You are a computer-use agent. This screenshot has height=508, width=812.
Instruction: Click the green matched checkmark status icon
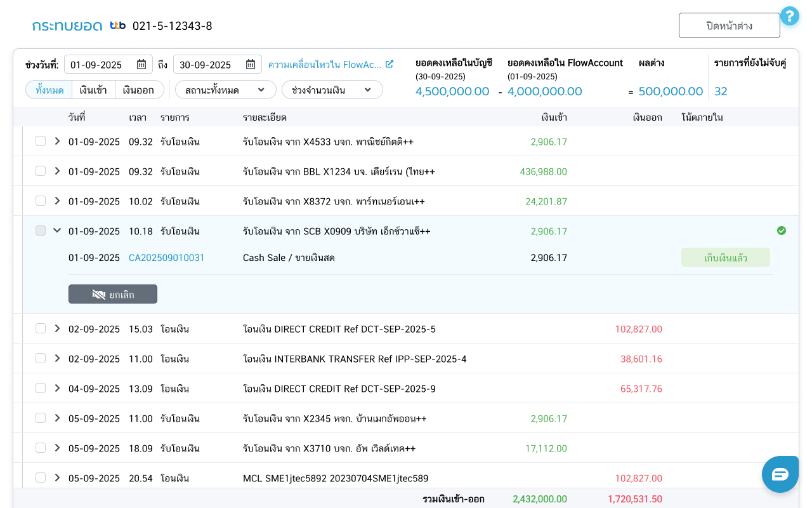tap(782, 231)
